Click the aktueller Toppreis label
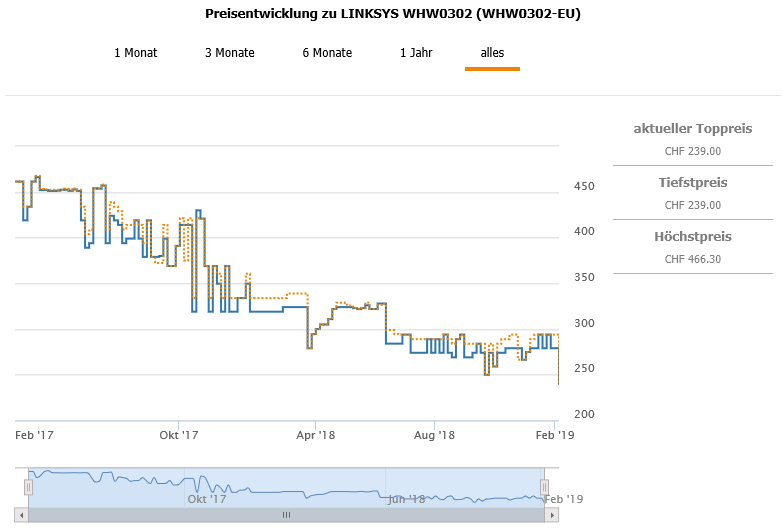Image resolution: width=782 pixels, height=530 pixels. [x=692, y=129]
